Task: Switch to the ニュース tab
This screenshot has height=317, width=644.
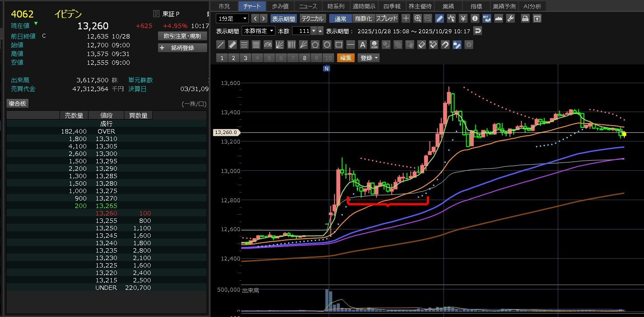Action: click(308, 6)
